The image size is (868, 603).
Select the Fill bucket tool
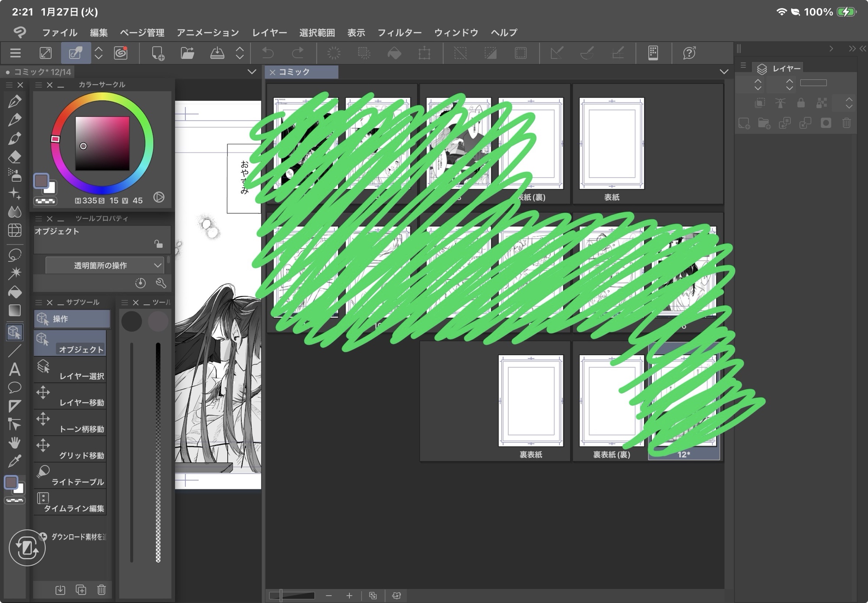(x=14, y=292)
